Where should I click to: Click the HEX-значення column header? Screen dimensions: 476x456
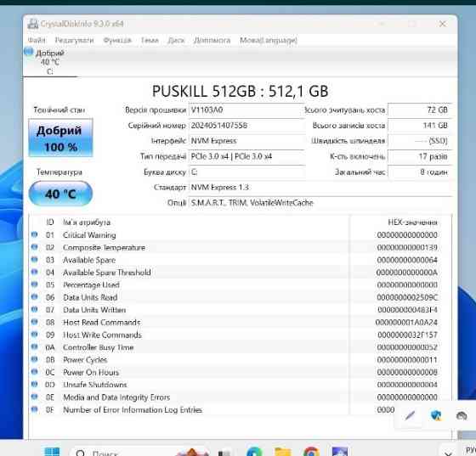(x=412, y=222)
